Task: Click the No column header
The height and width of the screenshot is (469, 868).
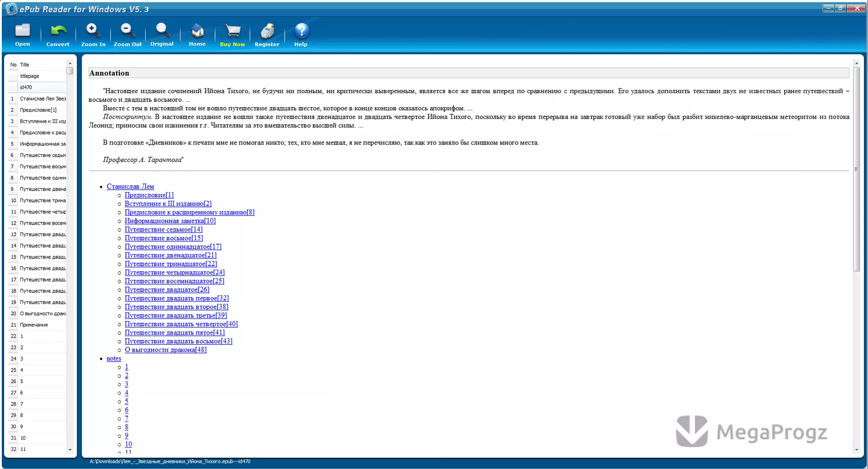Action: point(13,65)
